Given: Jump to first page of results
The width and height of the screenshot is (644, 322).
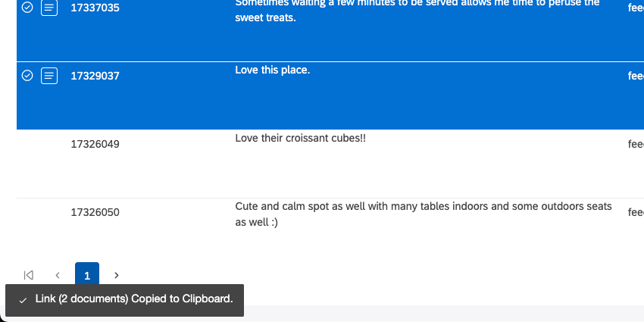Looking at the screenshot, I should 29,275.
